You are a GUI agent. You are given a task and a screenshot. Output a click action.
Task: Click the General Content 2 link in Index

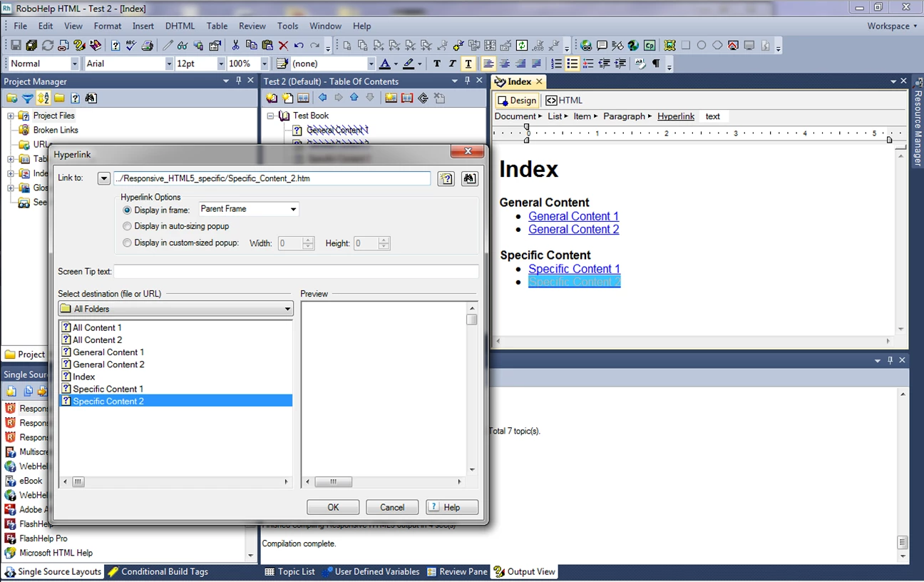click(573, 229)
